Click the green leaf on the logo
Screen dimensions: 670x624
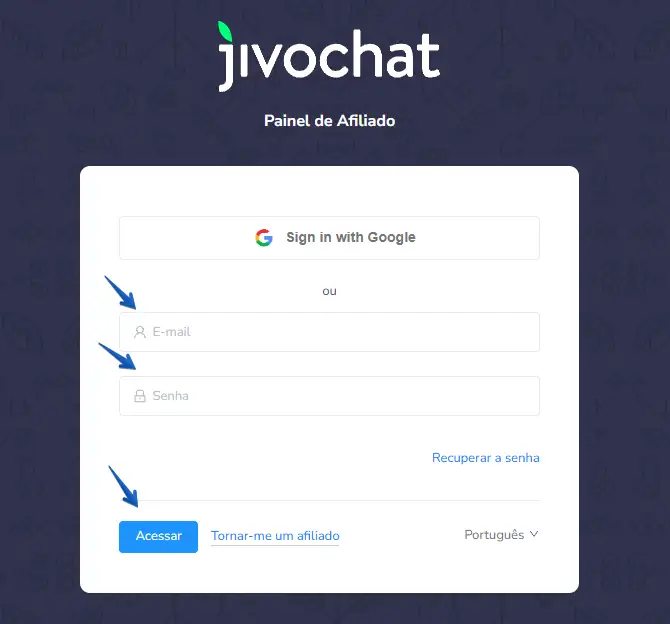[x=224, y=32]
